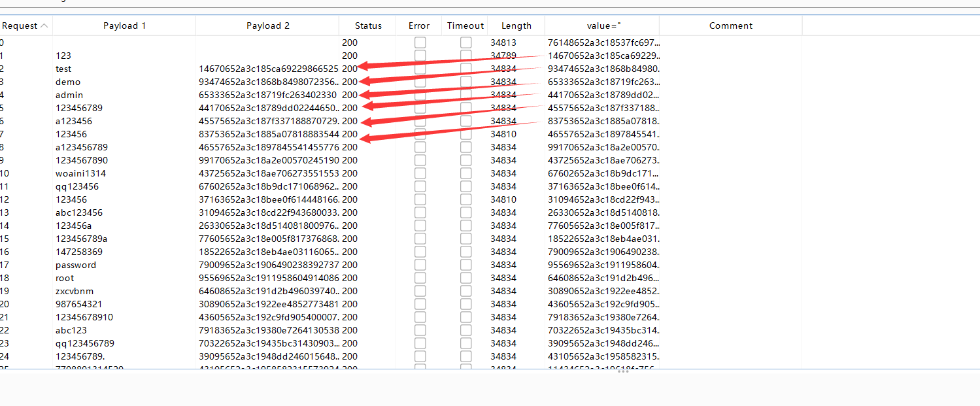Toggle the Error checkbox in the admin row
The width and height of the screenshot is (980, 406).
click(x=420, y=95)
